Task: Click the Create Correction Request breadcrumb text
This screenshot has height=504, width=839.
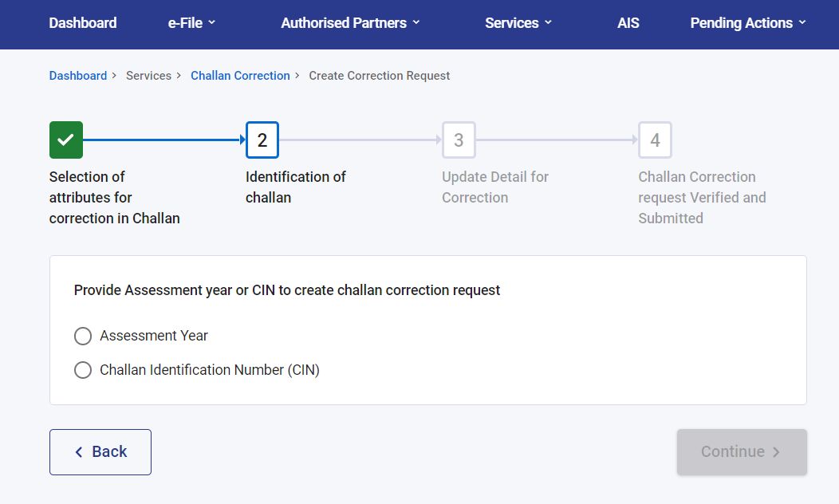Action: pyautogui.click(x=380, y=76)
